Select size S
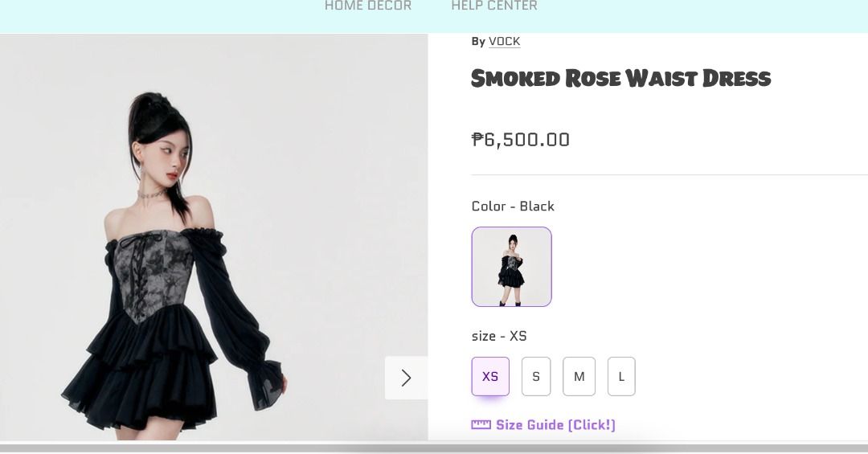Viewport: 868px width, 454px height. (x=536, y=377)
